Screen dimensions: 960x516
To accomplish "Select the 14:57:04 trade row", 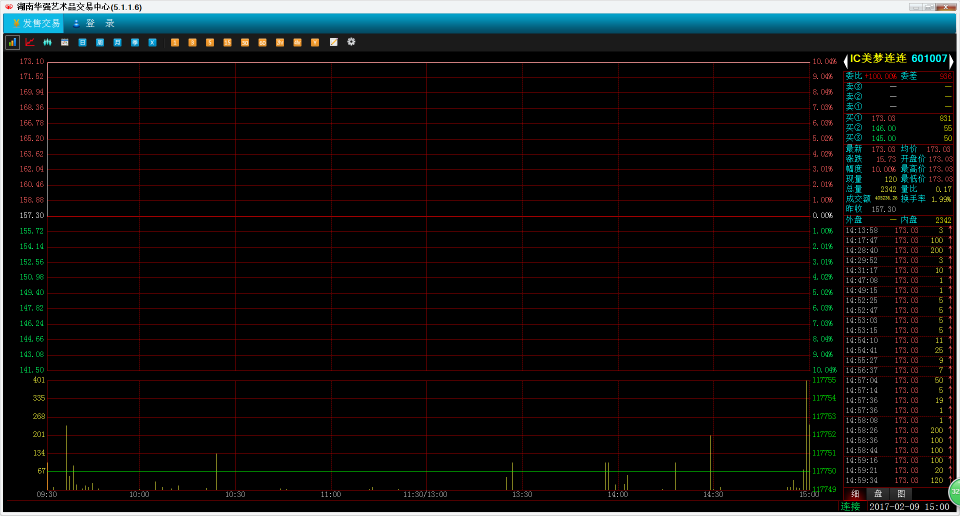I will tap(899, 381).
